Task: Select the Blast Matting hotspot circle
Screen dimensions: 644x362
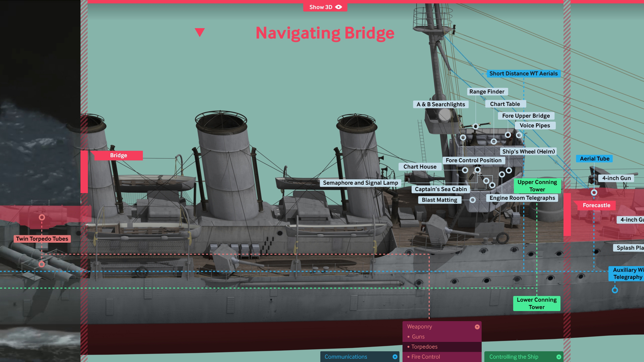Action: pyautogui.click(x=473, y=200)
